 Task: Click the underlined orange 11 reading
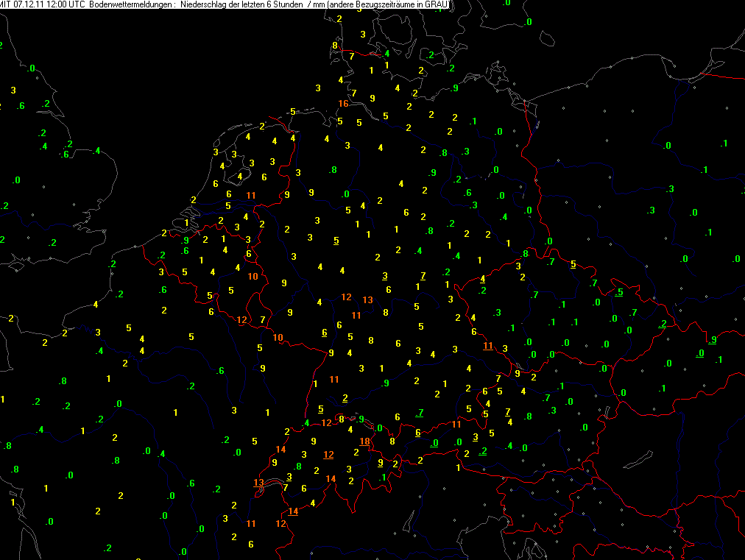(487, 346)
